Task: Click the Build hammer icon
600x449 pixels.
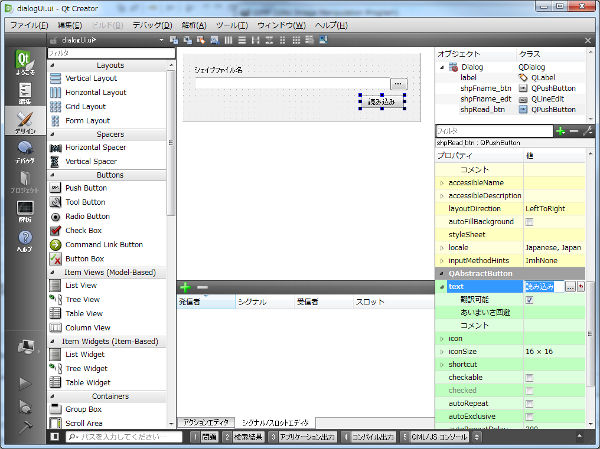Action: pos(25,426)
